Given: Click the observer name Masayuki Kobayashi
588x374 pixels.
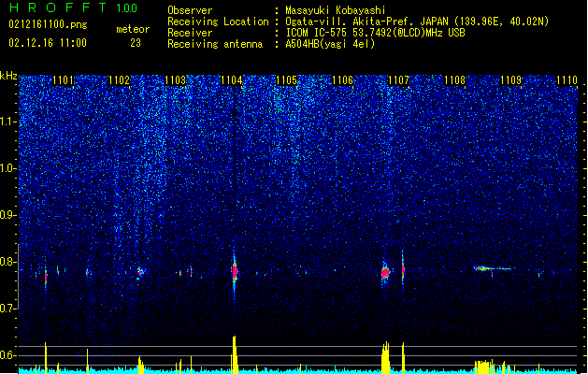Looking at the screenshot, I should click(x=336, y=10).
